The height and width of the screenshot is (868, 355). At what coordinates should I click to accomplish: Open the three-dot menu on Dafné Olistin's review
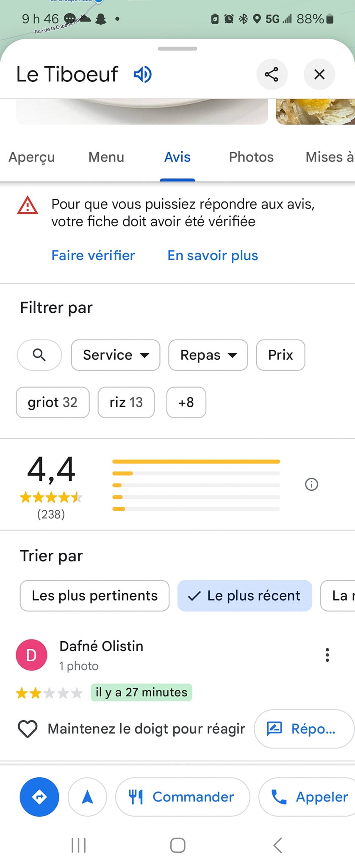point(327,655)
